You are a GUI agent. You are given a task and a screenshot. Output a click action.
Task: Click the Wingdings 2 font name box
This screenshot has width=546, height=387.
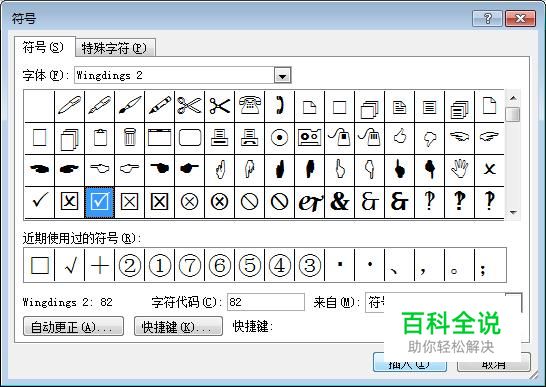(174, 75)
